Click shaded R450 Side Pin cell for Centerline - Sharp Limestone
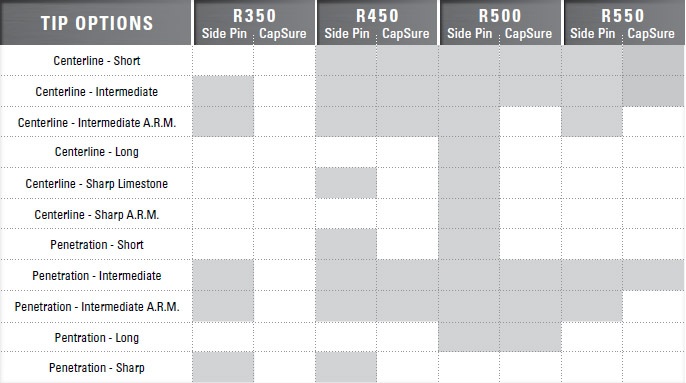686x383 pixels. [346, 183]
